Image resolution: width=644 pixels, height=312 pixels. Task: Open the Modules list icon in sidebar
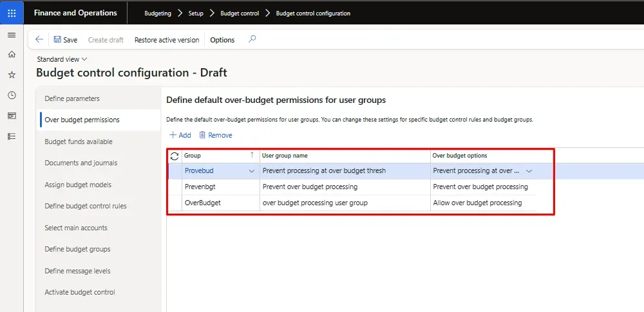click(12, 136)
